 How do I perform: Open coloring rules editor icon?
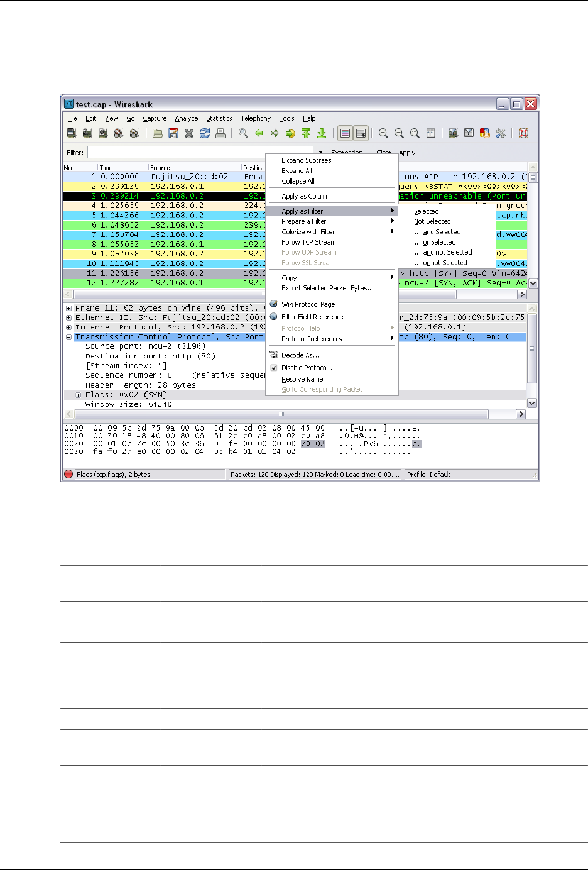[x=484, y=133]
